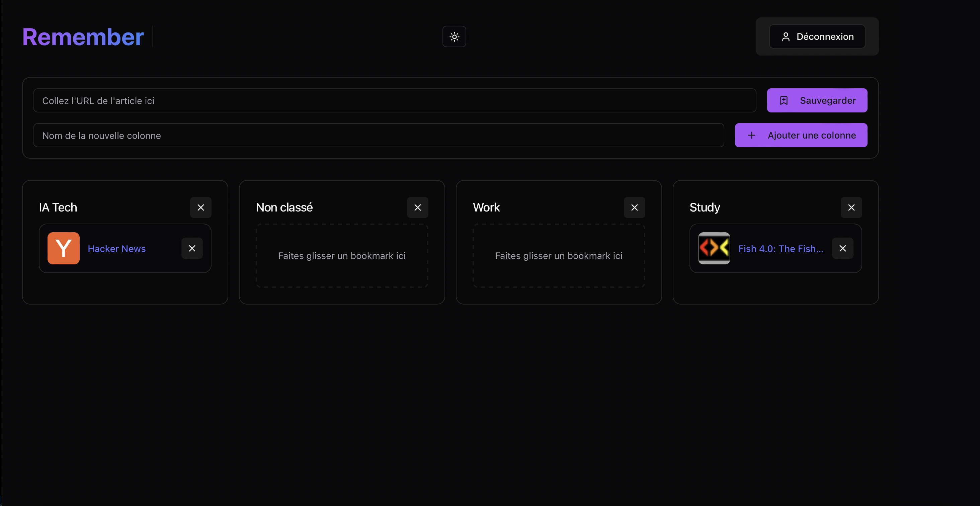The image size is (980, 506).
Task: Select the IA Tech column title
Action: [58, 207]
